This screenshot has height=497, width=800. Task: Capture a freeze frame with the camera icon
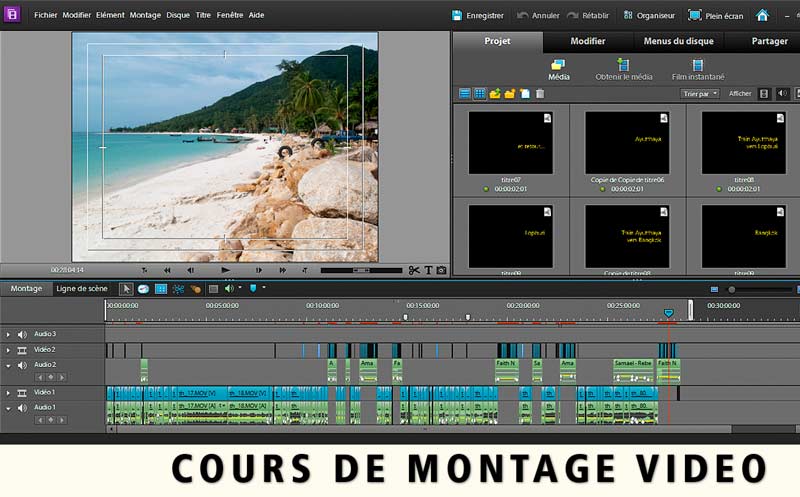[x=441, y=270]
